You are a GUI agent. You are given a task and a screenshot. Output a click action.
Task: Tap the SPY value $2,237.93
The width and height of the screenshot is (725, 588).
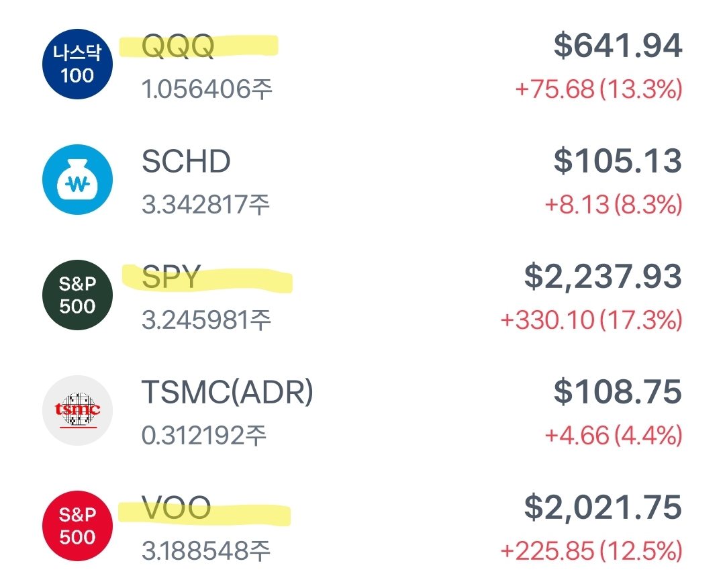[x=603, y=277]
